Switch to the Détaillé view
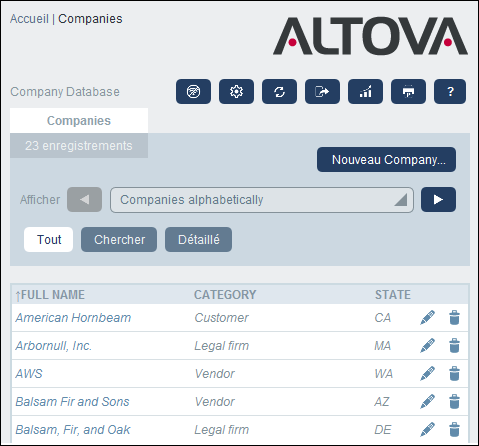 (198, 239)
